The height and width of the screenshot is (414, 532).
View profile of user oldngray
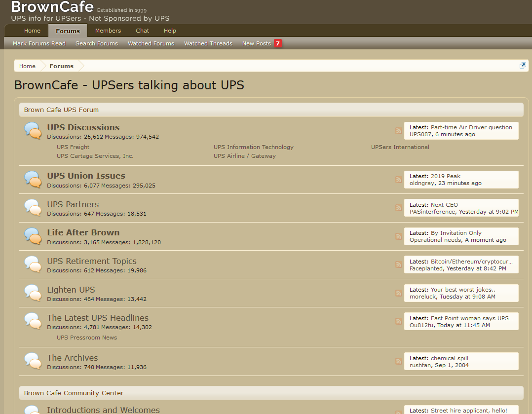(422, 183)
